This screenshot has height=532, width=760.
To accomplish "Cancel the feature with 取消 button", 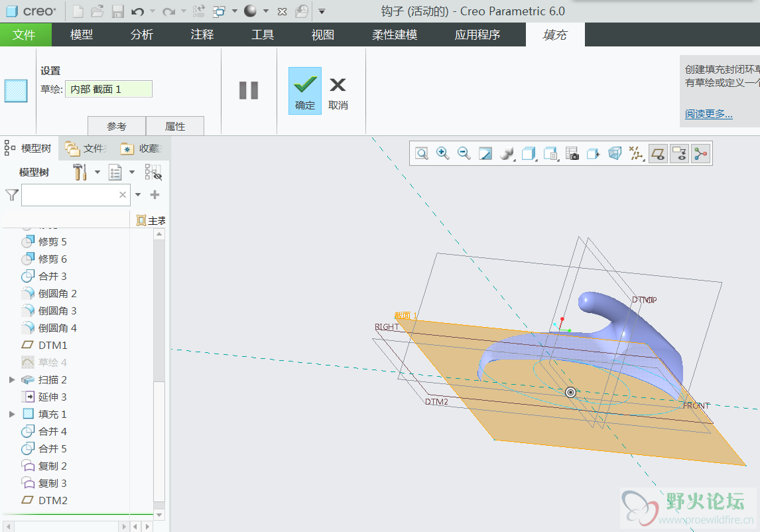I will [x=338, y=93].
